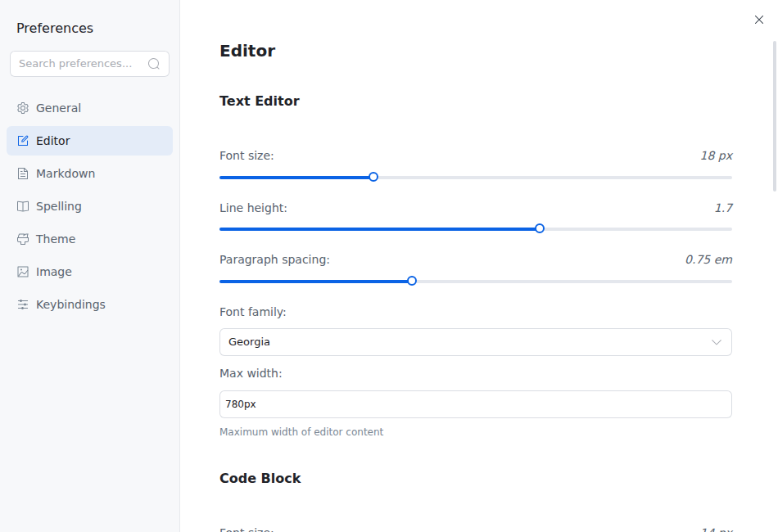Viewport: 778px width, 532px height.
Task: Click 'Maximum width of editor content' hint
Action: 301,432
